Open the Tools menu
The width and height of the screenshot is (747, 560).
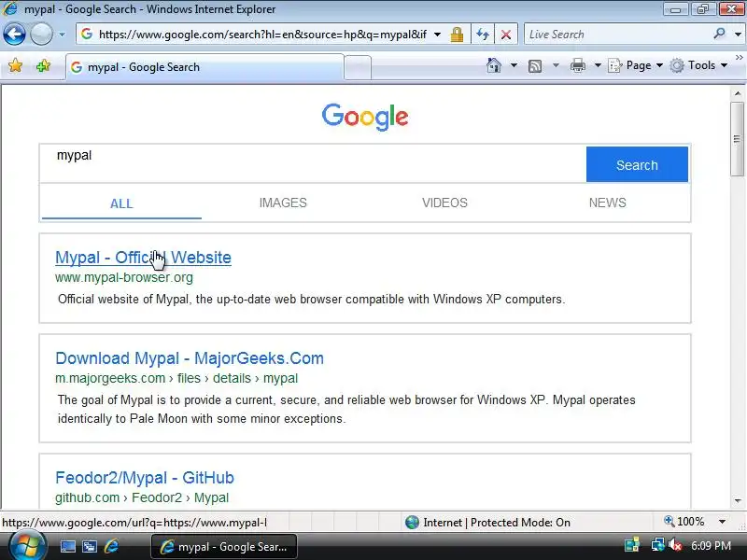click(698, 65)
